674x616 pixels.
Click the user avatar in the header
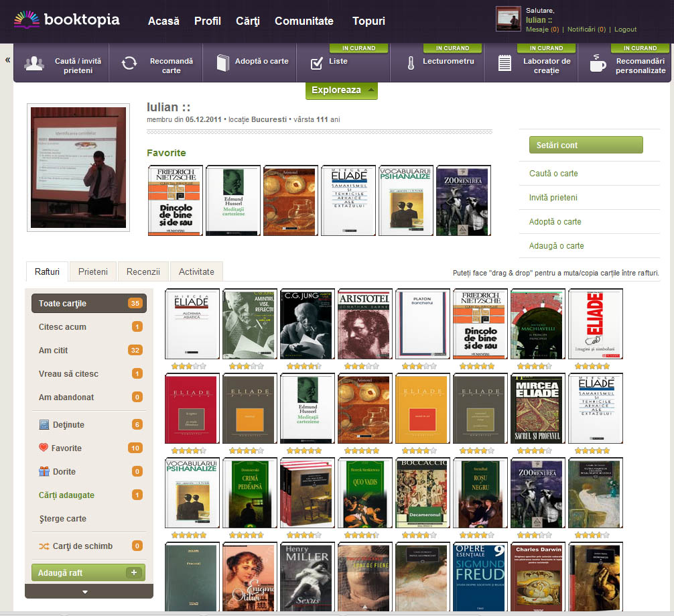(x=508, y=19)
